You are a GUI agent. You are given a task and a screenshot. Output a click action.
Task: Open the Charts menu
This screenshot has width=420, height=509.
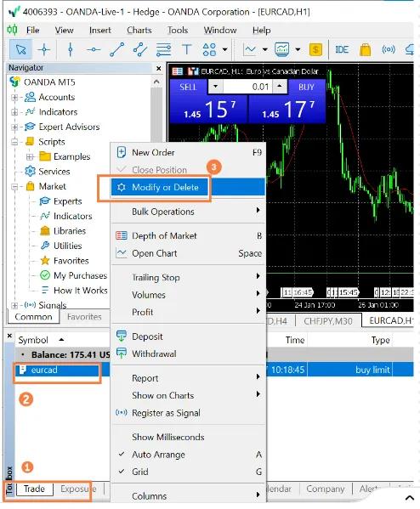tap(139, 31)
